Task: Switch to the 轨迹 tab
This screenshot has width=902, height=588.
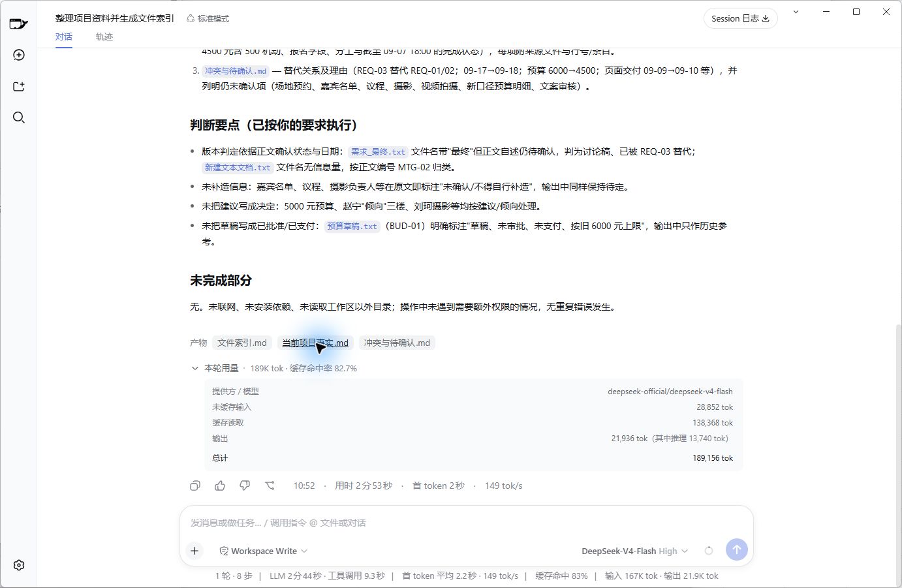Action: [104, 37]
